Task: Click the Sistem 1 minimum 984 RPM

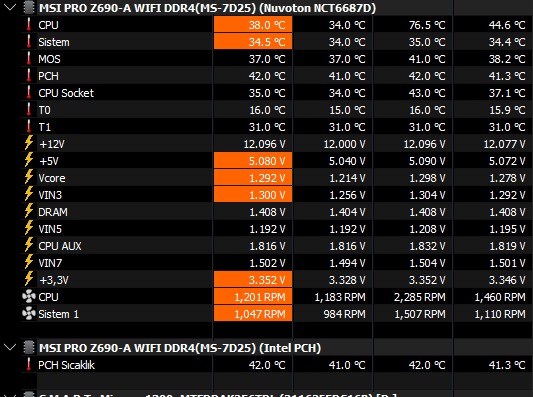Action: [x=344, y=314]
